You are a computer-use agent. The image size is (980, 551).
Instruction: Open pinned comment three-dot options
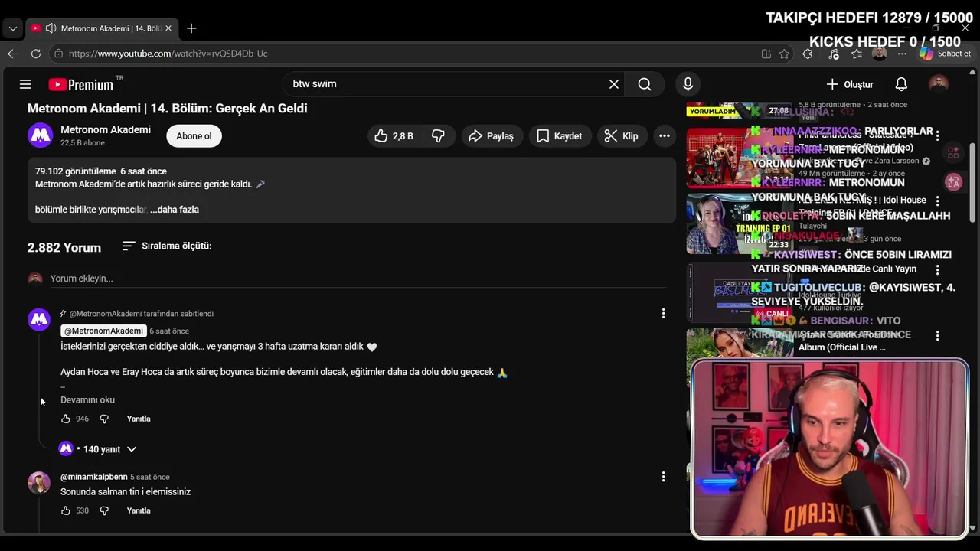[663, 313]
